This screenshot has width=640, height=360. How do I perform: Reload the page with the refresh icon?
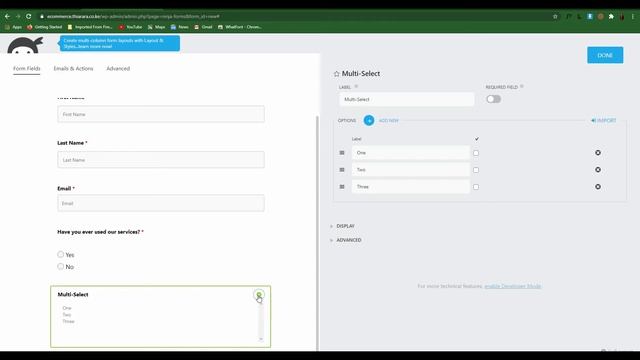pyautogui.click(x=29, y=16)
